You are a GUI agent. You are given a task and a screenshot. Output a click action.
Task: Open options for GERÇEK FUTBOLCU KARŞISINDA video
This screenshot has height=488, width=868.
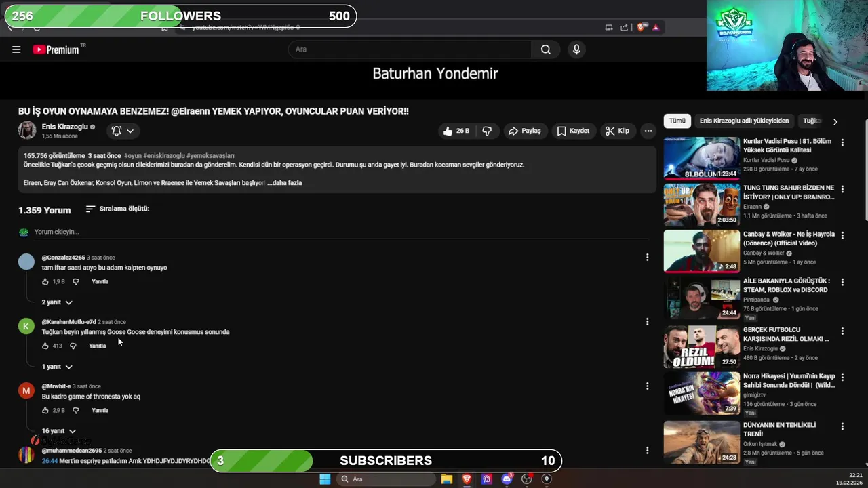[x=842, y=331]
